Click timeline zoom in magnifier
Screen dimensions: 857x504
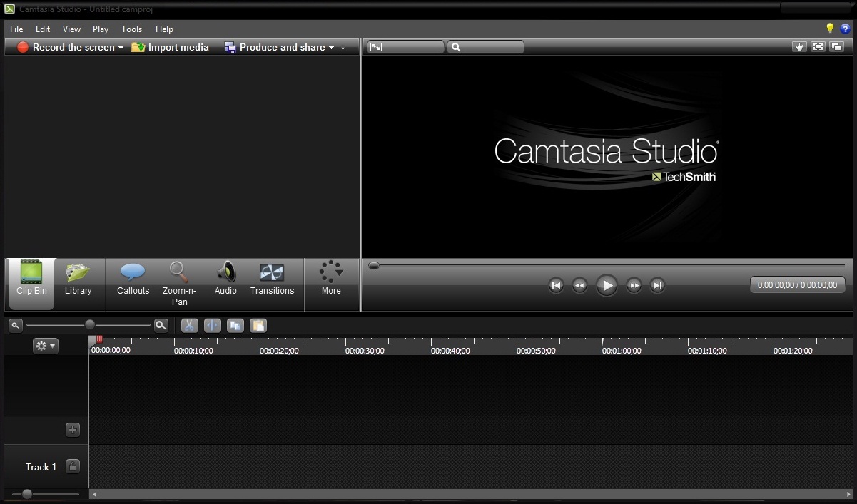[x=161, y=325]
